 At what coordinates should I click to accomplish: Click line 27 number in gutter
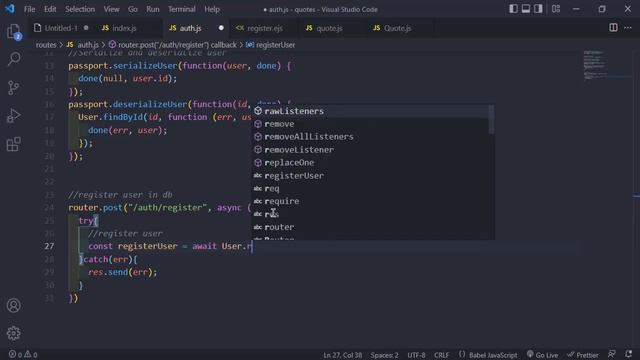point(49,246)
